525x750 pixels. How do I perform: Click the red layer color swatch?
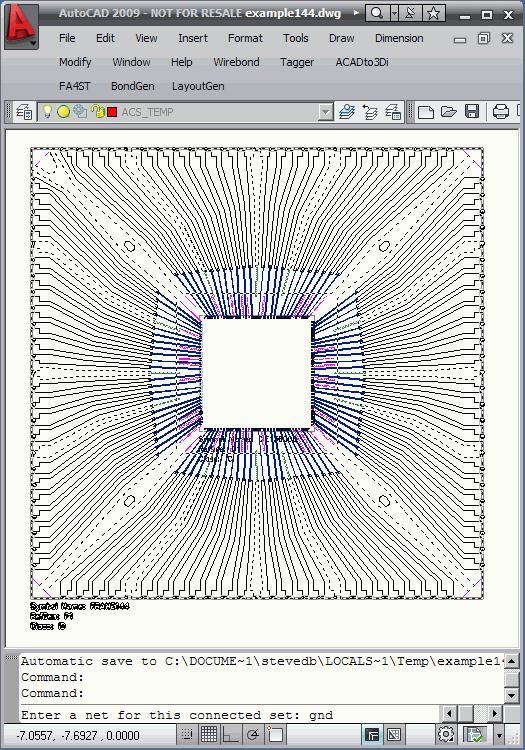[x=112, y=112]
